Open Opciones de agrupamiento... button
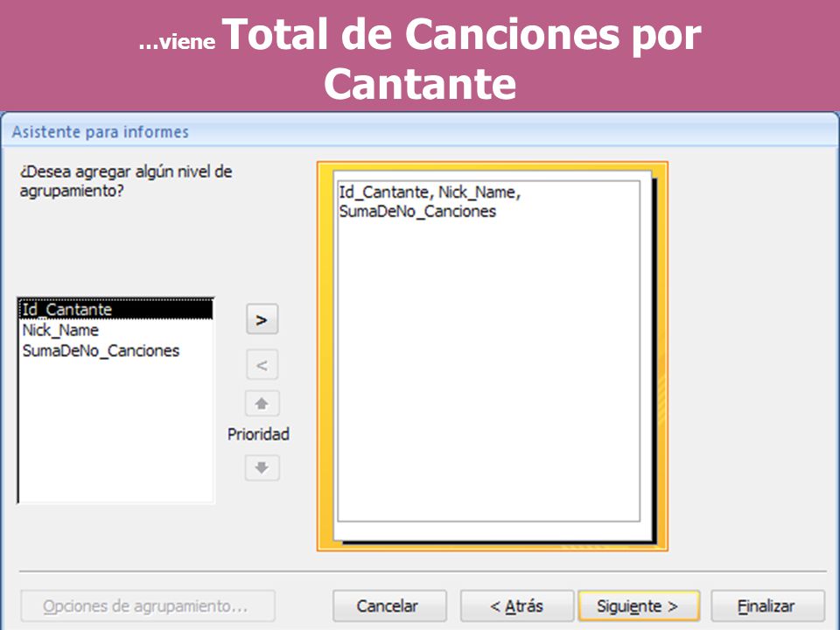 [148, 605]
